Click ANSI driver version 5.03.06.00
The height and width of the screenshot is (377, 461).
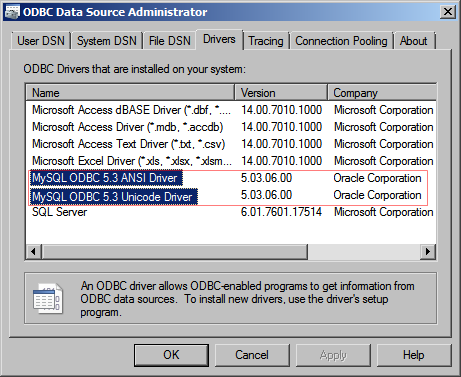tap(266, 178)
